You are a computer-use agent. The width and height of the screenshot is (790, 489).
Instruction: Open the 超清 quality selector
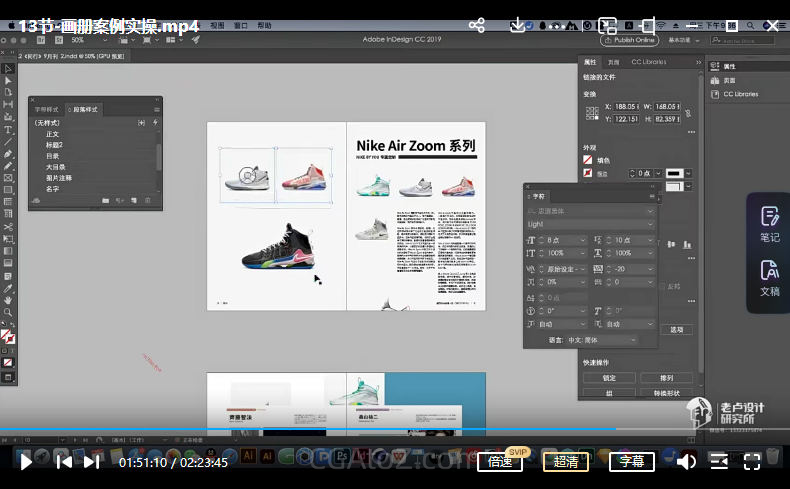coord(566,461)
